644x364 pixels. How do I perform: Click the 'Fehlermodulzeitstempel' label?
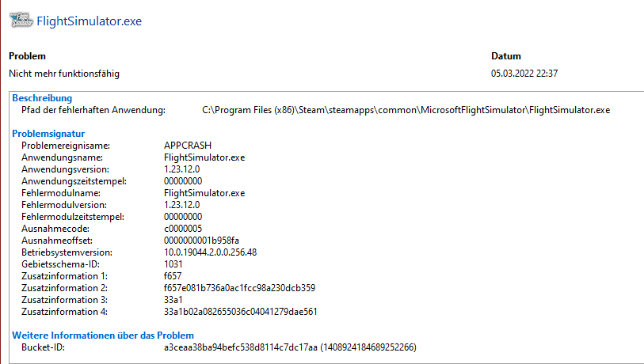click(73, 217)
